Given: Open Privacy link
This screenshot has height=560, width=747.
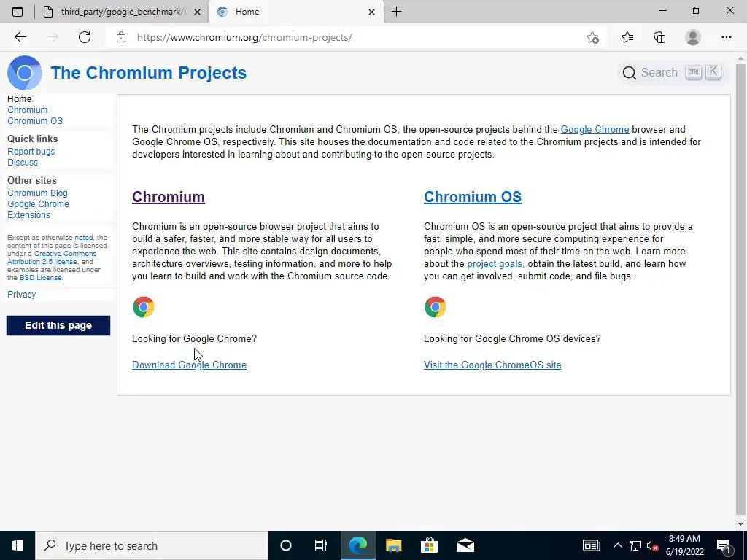Looking at the screenshot, I should tap(21, 295).
